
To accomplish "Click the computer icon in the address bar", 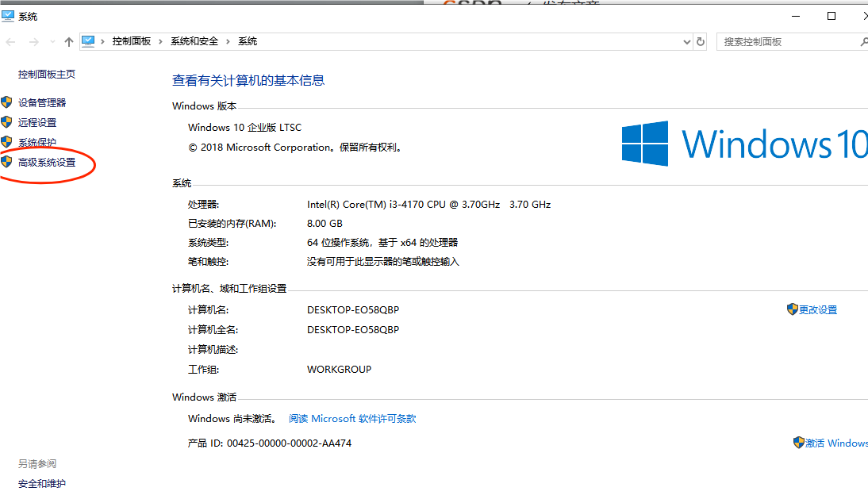I will 88,41.
